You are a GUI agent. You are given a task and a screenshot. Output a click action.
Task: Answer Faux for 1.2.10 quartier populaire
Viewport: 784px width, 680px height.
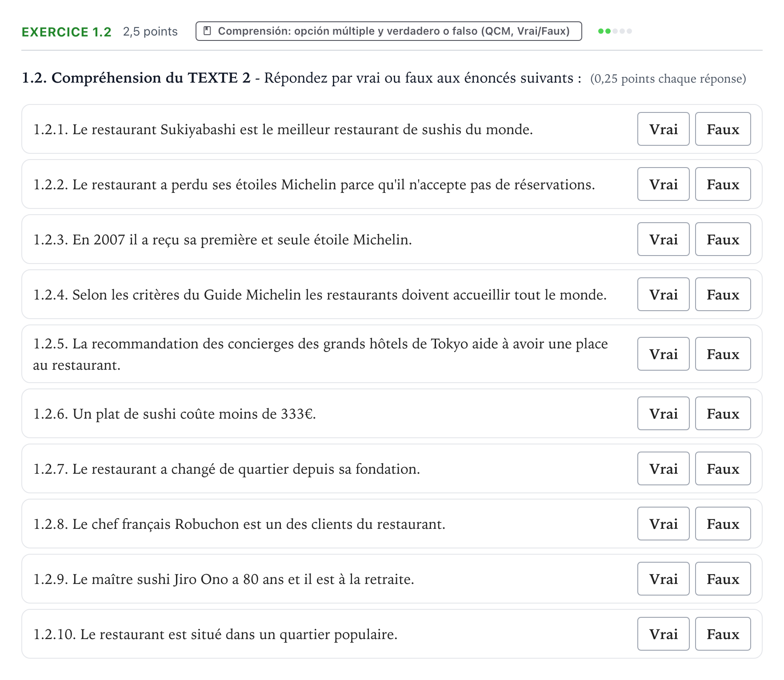(x=723, y=634)
